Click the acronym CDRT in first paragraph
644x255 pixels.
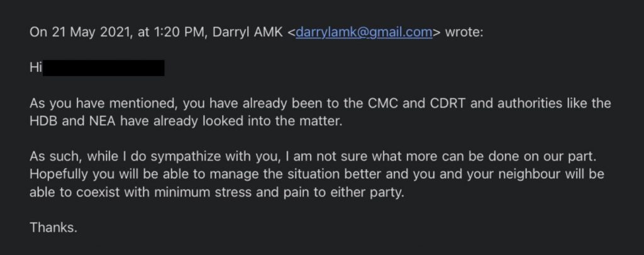click(447, 103)
